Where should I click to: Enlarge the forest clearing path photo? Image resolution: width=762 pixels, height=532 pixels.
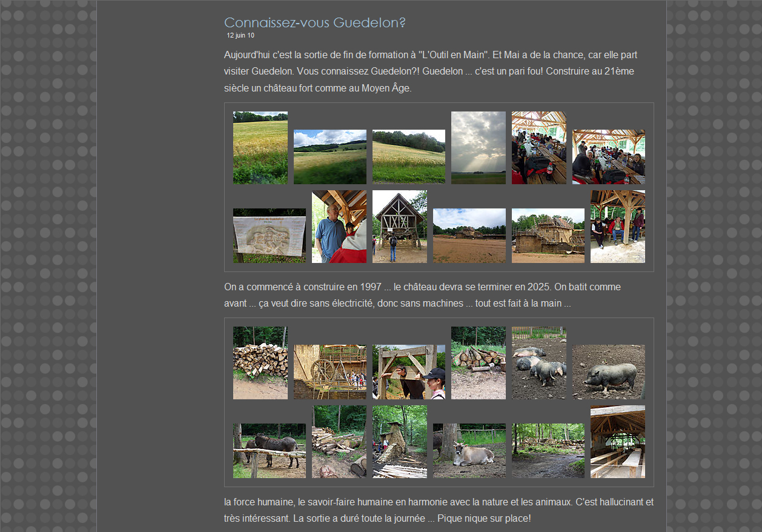tap(548, 450)
